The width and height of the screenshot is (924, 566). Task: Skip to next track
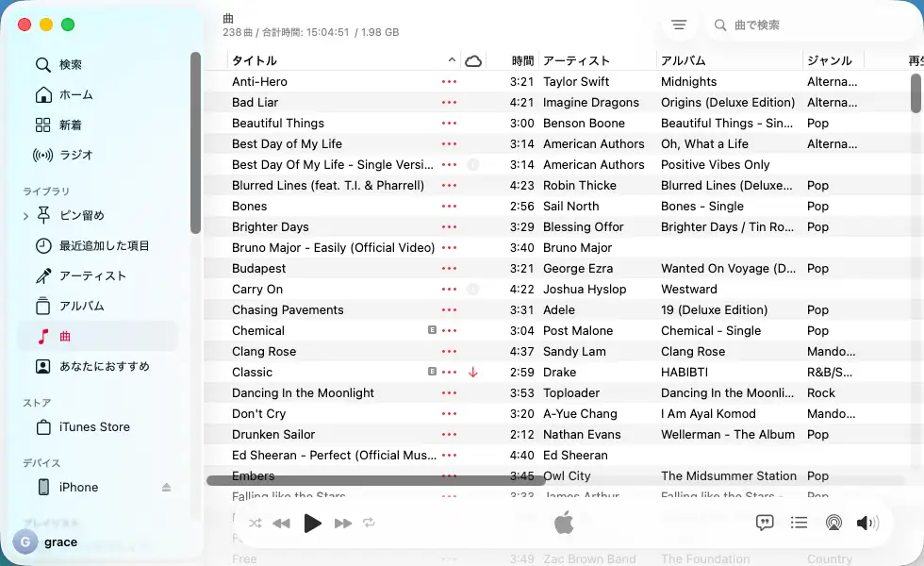343,523
